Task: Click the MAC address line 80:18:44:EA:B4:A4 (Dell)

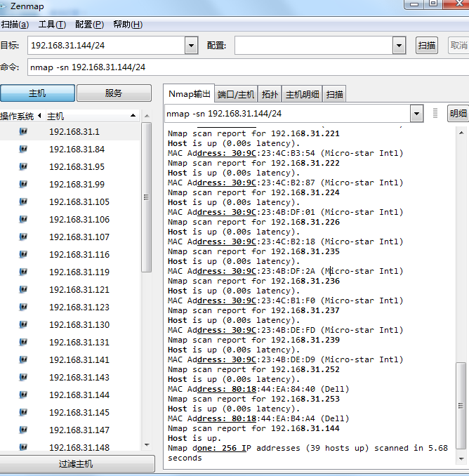Action: click(x=258, y=418)
